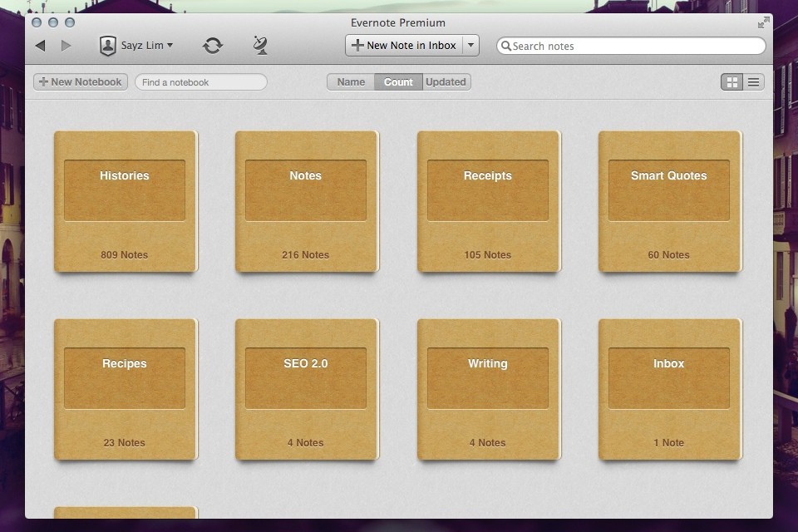This screenshot has height=532, width=798.
Task: Sort notebooks by Name
Action: click(x=351, y=82)
